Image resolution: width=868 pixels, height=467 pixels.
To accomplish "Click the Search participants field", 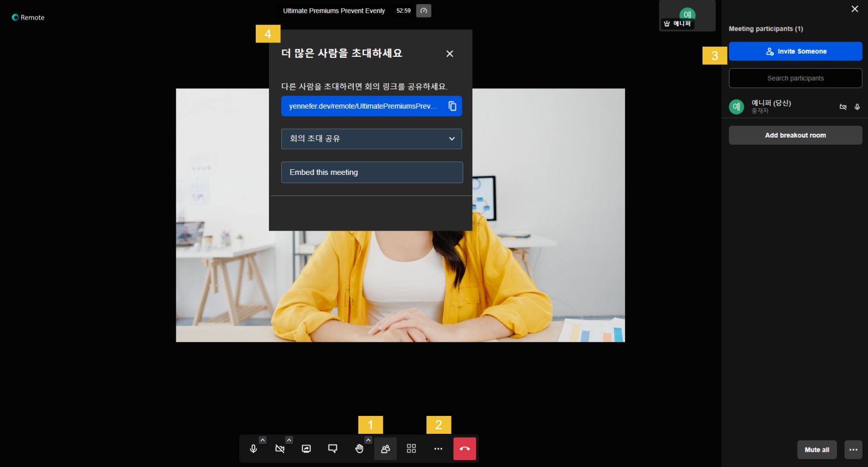I will click(x=795, y=78).
